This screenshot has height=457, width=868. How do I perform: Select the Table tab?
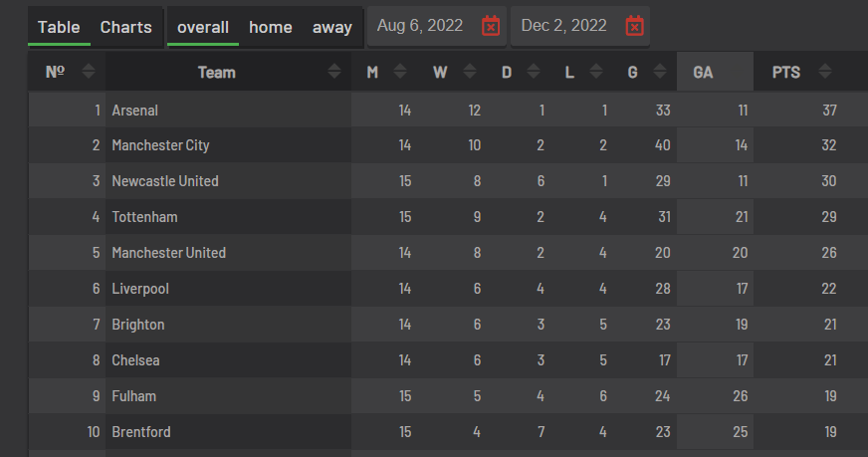(59, 27)
